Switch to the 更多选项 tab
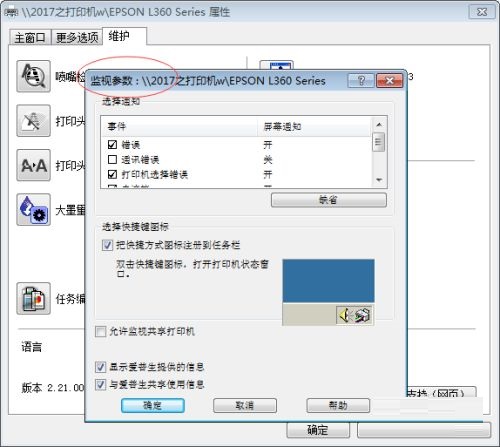The width and height of the screenshot is (500, 447). tap(77, 37)
